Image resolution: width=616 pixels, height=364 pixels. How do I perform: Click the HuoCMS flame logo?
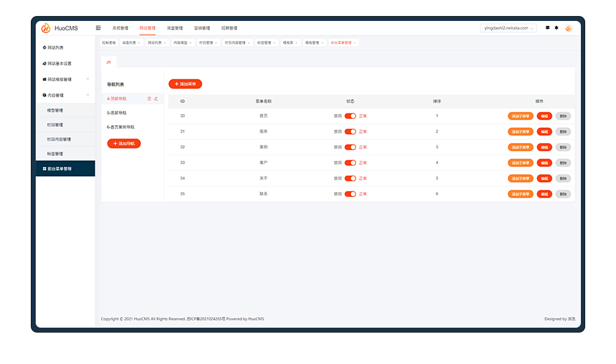tap(46, 28)
